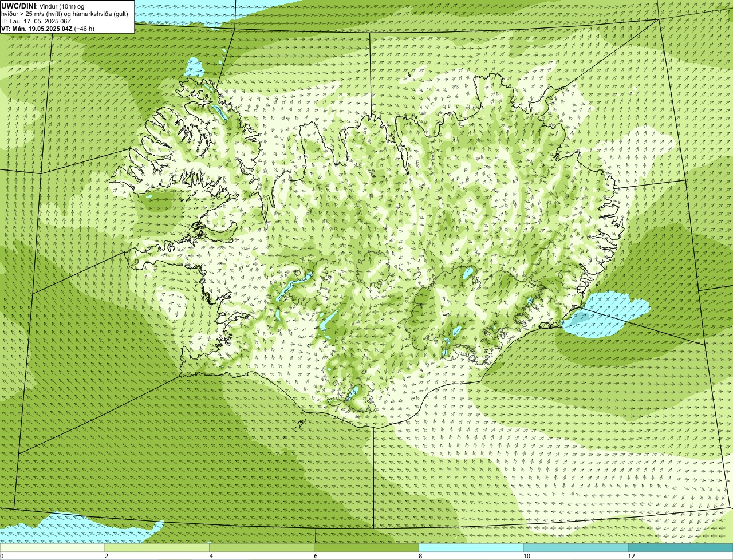
Task: Click the "VT: Mán. 19.05.2025 04Z" valid time
Action: 37,29
